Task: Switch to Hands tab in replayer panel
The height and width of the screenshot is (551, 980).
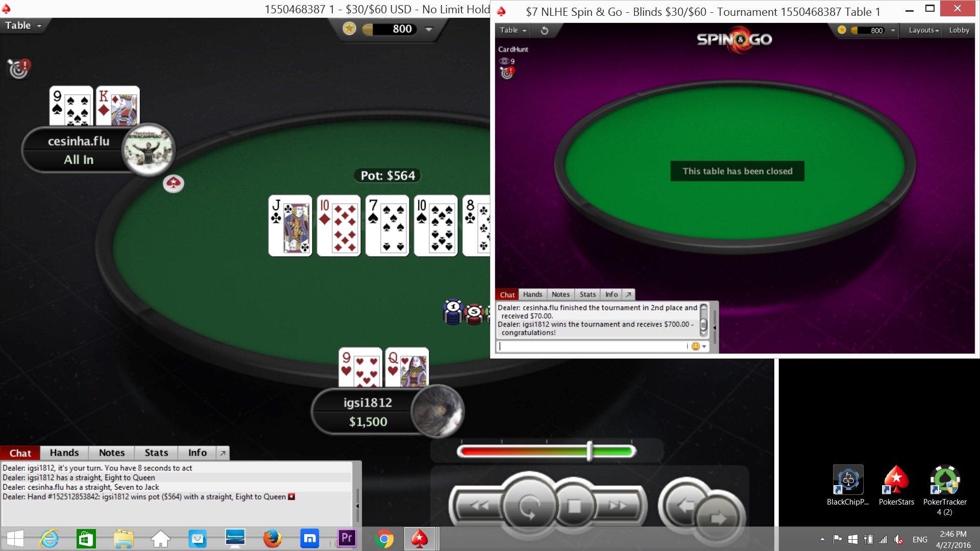Action: pyautogui.click(x=64, y=453)
